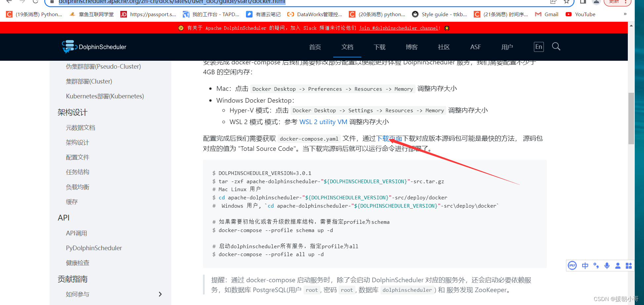
Task: Open the Gmail bookmark
Action: [547, 14]
